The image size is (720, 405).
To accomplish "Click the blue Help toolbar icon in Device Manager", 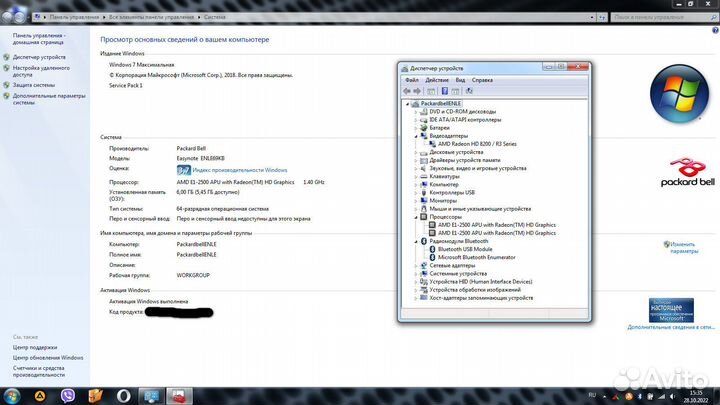I will [x=444, y=91].
